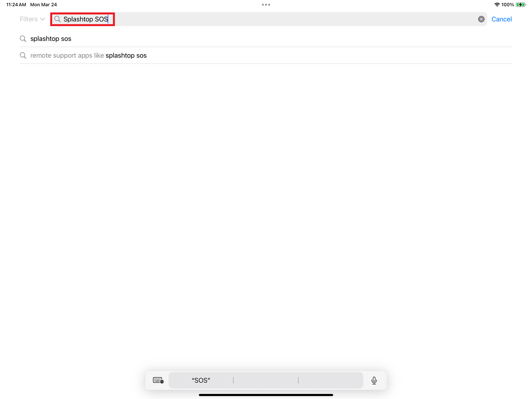Viewport: 532px width, 399px height.
Task: Click the magnifier icon beside "remote support apps" suggestion
Action: (23, 55)
